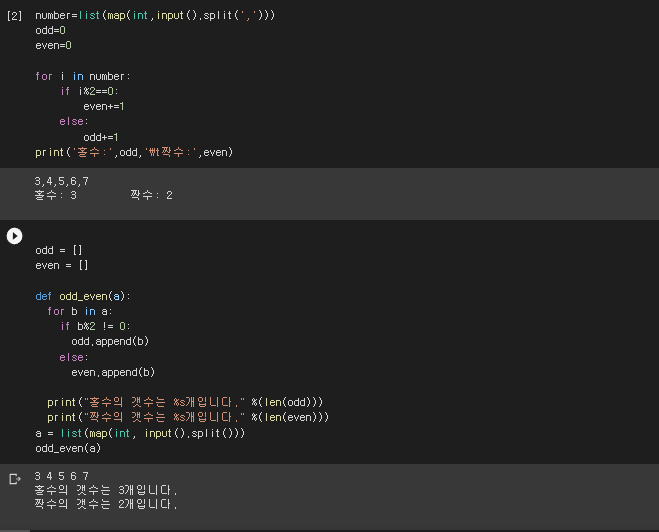Click the line if b%2 != 0:
The width and height of the screenshot is (659, 532).
95,326
